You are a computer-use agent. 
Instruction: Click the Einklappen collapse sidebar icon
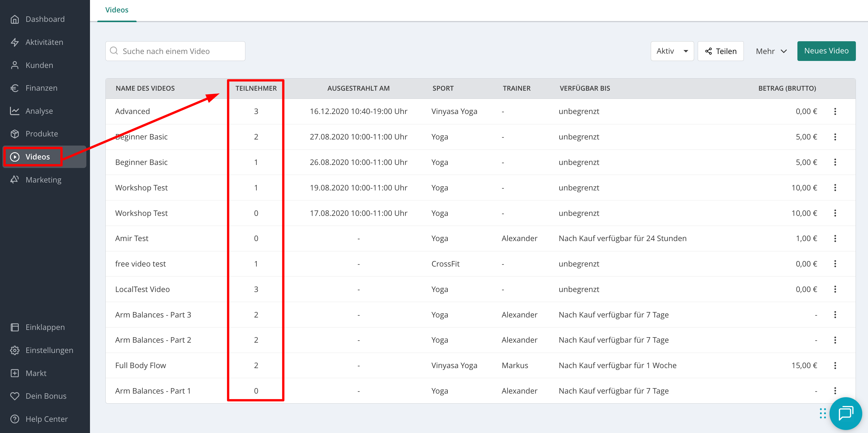(x=15, y=327)
